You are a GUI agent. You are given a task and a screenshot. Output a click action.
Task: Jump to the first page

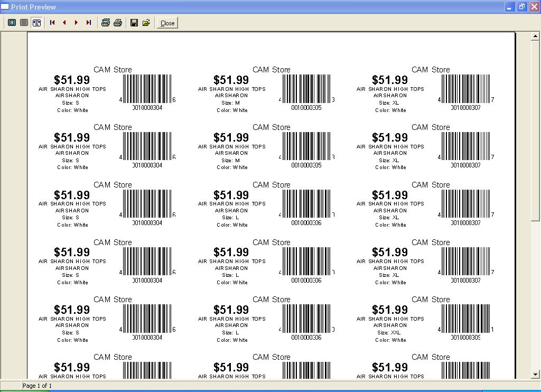click(x=52, y=23)
